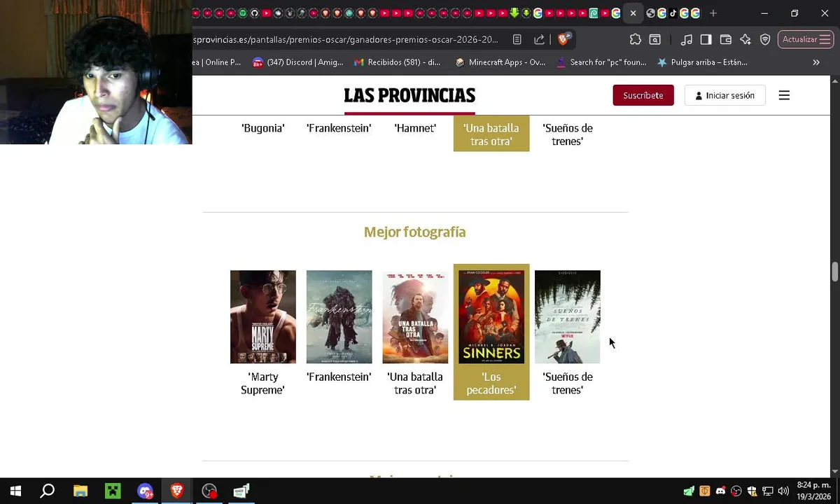Click Iniciar sesión button
Image resolution: width=840 pixels, height=504 pixels.
pos(724,95)
